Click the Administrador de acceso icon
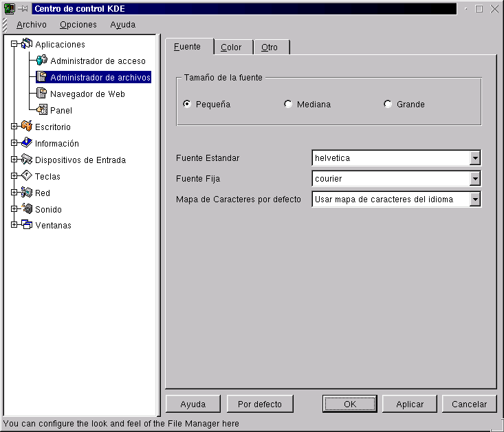The image size is (504, 432). [x=42, y=61]
